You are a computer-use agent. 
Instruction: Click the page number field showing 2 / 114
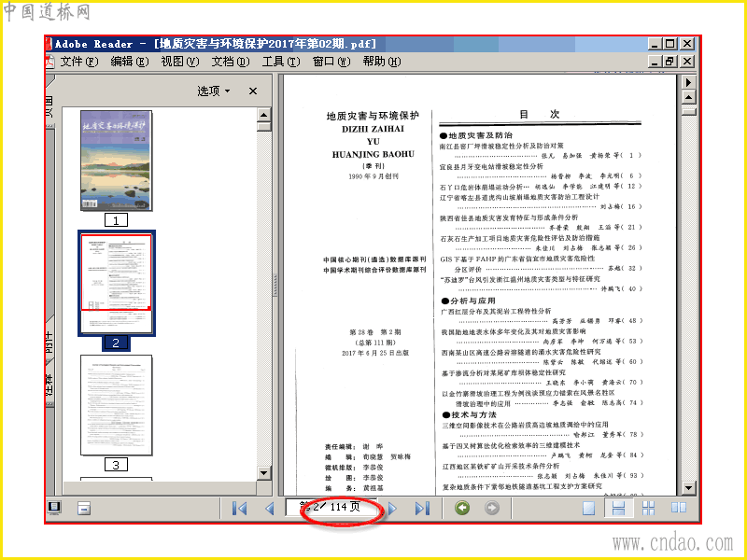click(x=331, y=507)
